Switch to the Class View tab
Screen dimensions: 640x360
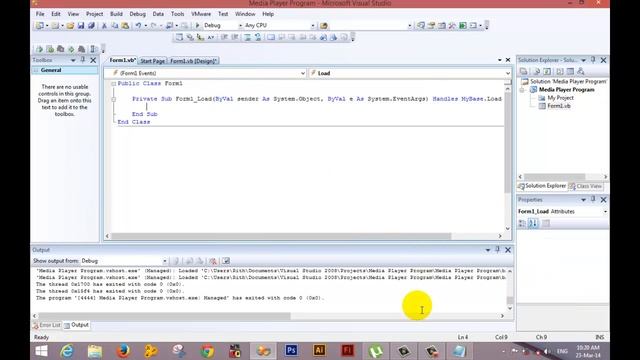click(x=586, y=186)
